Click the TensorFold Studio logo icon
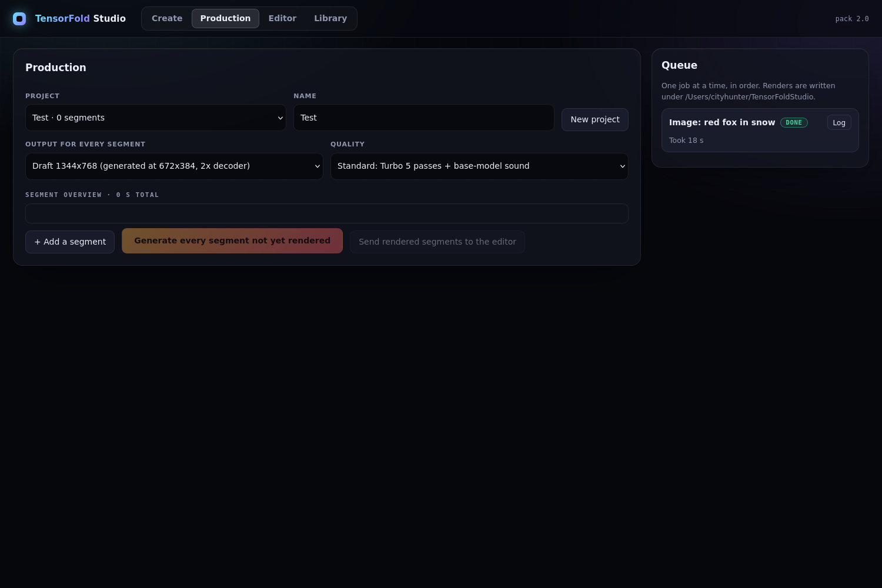Screen dimensions: 882x588 [x=19, y=19]
